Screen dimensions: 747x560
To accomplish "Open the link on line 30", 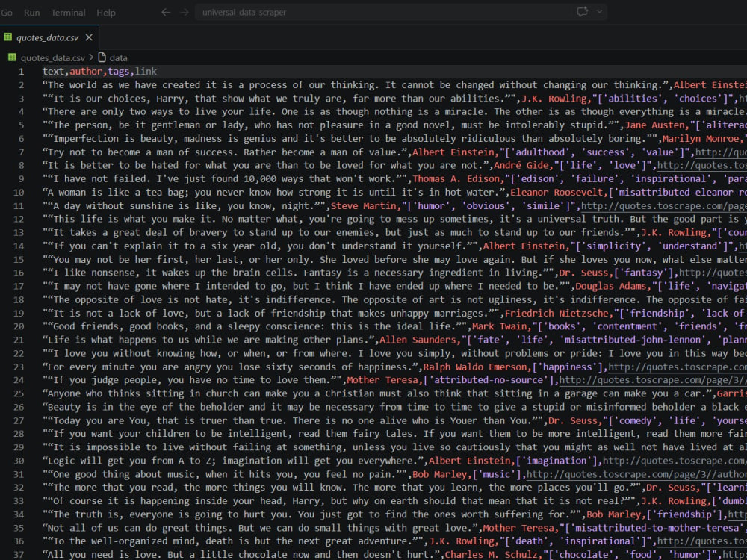I will tap(675, 461).
